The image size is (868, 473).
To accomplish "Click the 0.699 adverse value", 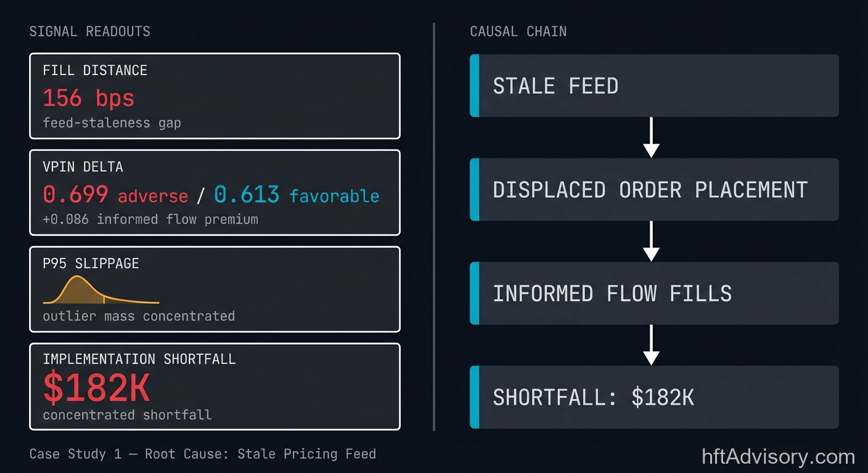I will (115, 195).
